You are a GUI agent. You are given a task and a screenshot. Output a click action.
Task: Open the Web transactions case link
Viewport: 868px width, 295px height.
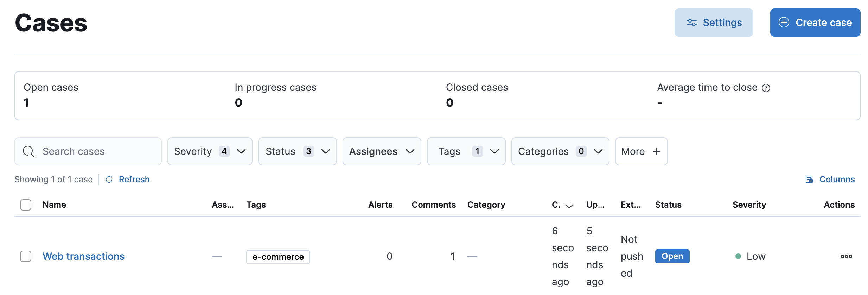[83, 256]
